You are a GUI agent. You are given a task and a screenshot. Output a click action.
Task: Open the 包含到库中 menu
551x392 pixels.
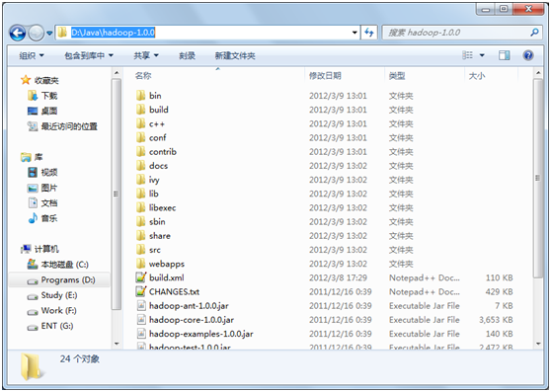tap(89, 55)
